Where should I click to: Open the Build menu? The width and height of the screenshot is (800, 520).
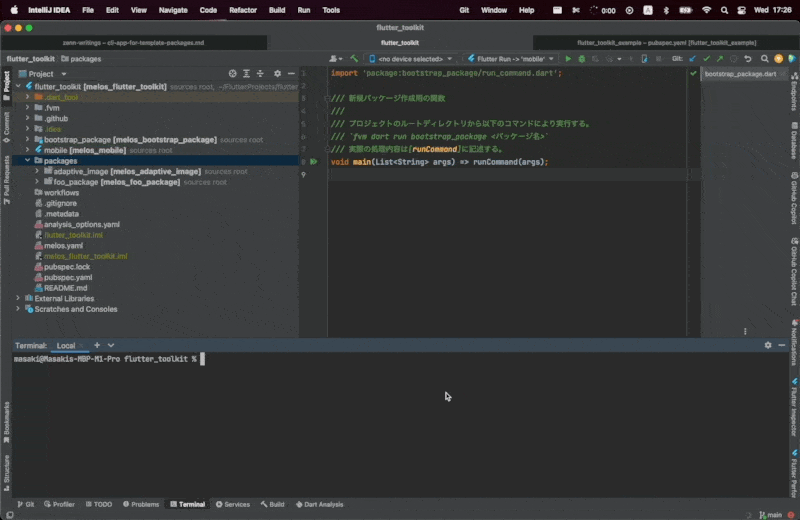click(277, 10)
